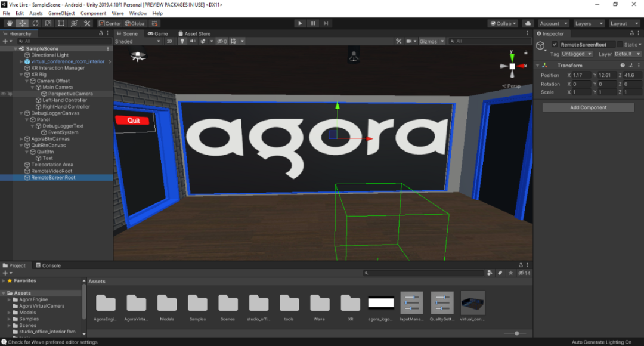Toggle scene effects (skybox, fog)
The width and height of the screenshot is (644, 346).
click(x=203, y=41)
